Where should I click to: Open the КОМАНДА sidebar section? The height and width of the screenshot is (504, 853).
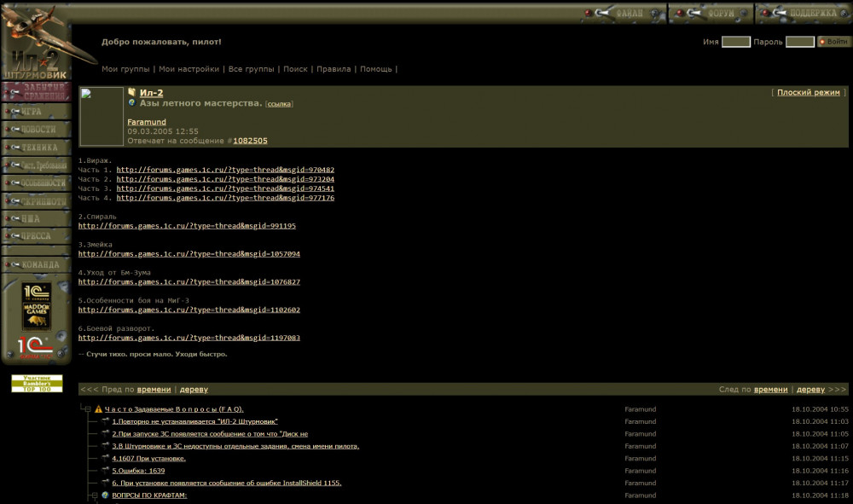(36, 264)
